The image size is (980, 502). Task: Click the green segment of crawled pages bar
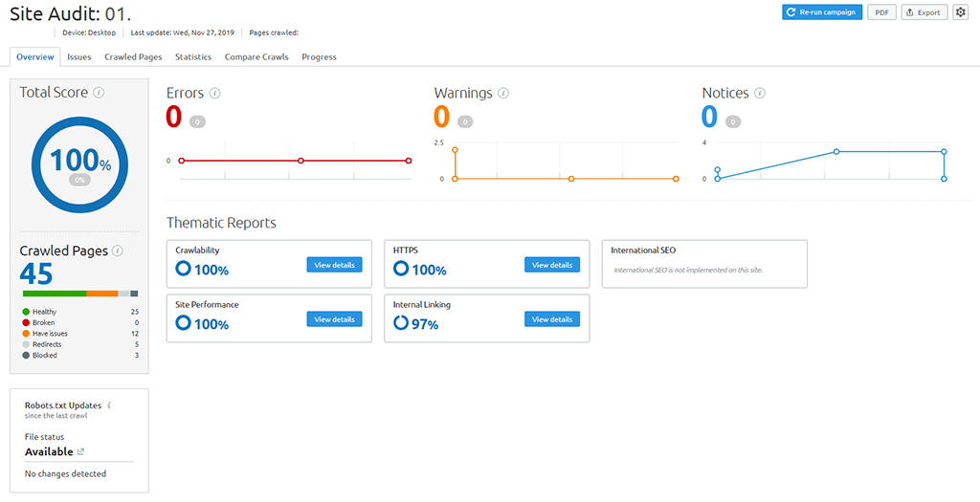pyautogui.click(x=55, y=294)
